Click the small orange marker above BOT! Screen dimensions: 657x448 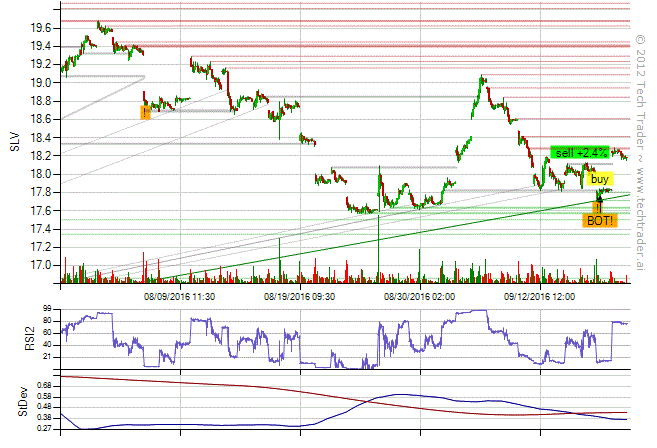click(598, 207)
